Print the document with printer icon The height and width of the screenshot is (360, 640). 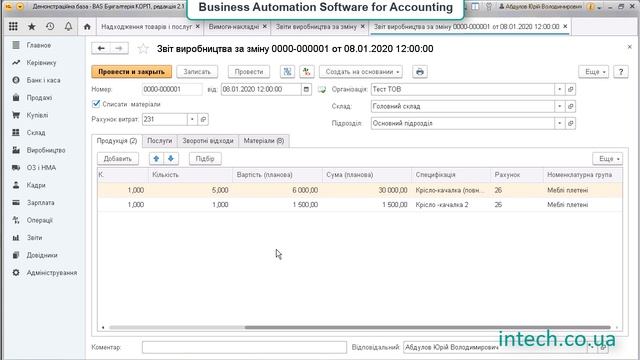click(420, 72)
